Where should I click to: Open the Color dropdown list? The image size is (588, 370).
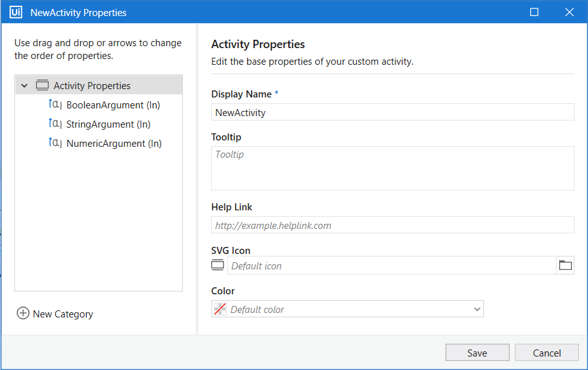[x=477, y=309]
